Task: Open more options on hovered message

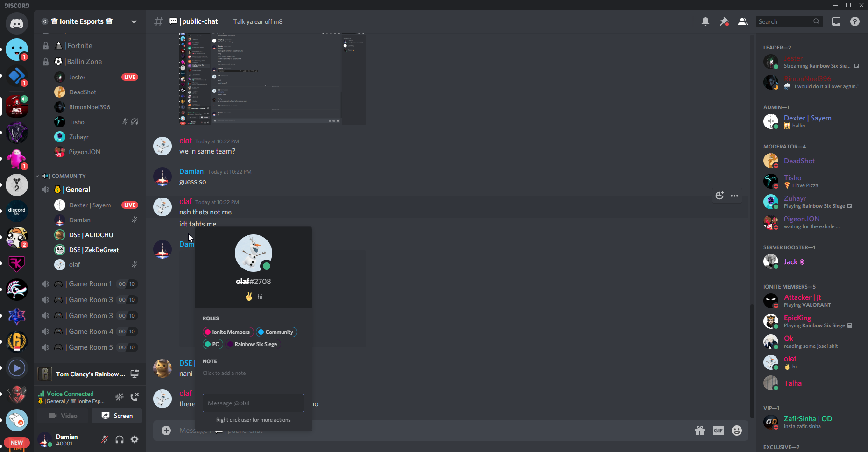Action: [734, 196]
